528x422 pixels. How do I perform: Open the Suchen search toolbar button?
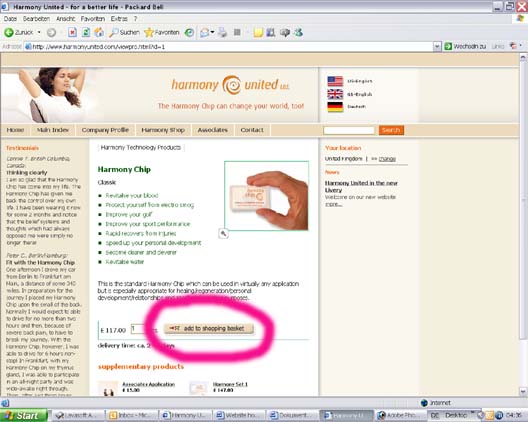(x=124, y=32)
